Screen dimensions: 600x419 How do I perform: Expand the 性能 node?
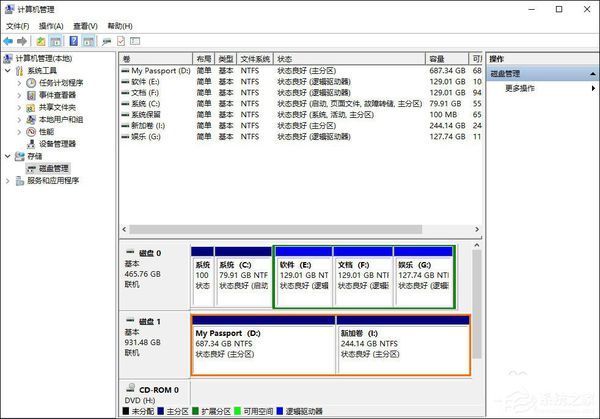19,132
